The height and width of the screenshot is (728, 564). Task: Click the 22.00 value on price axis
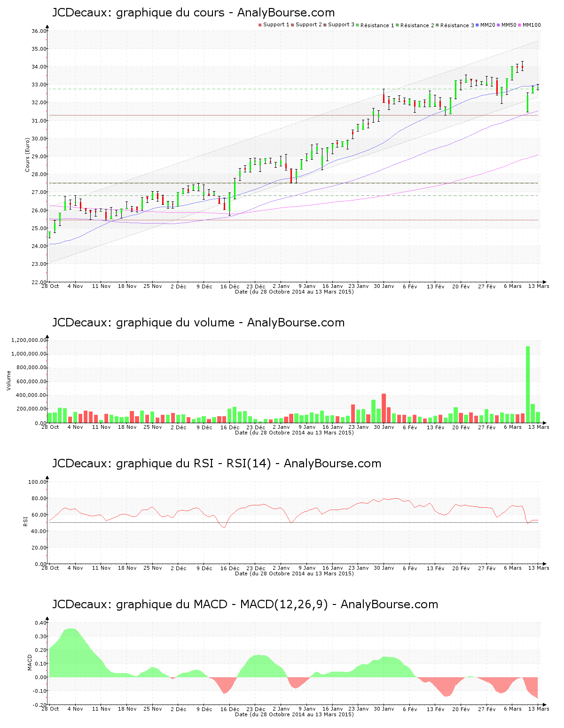pos(39,282)
